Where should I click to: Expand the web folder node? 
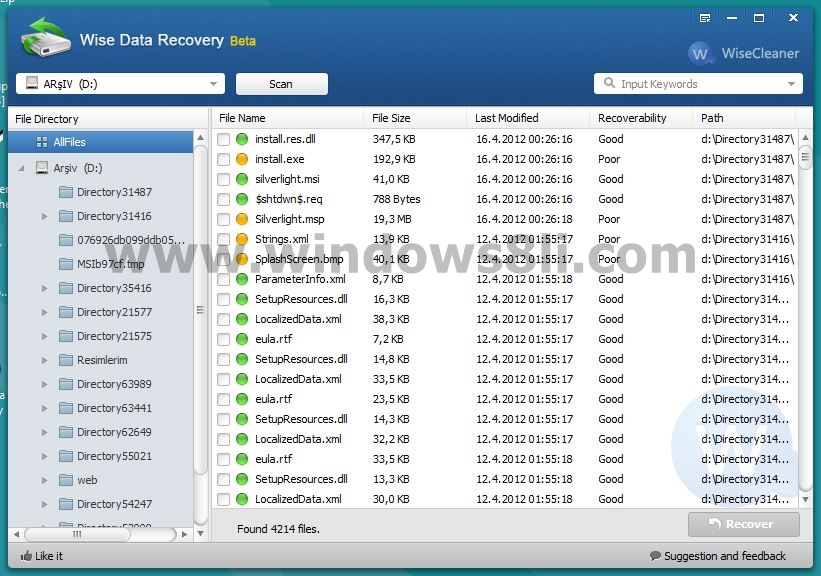[x=45, y=480]
